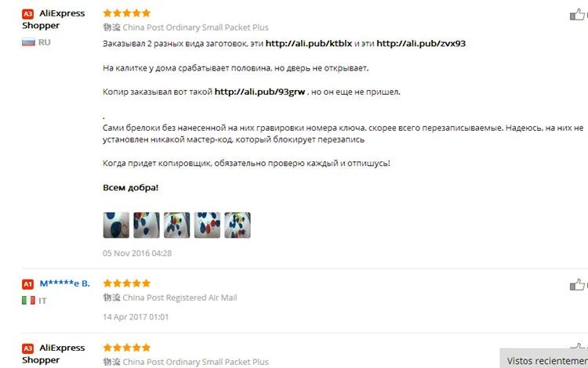Viewport: 588px width, 368px height.
Task: Open the http://ali.pub/ktblx link
Action: (x=309, y=43)
